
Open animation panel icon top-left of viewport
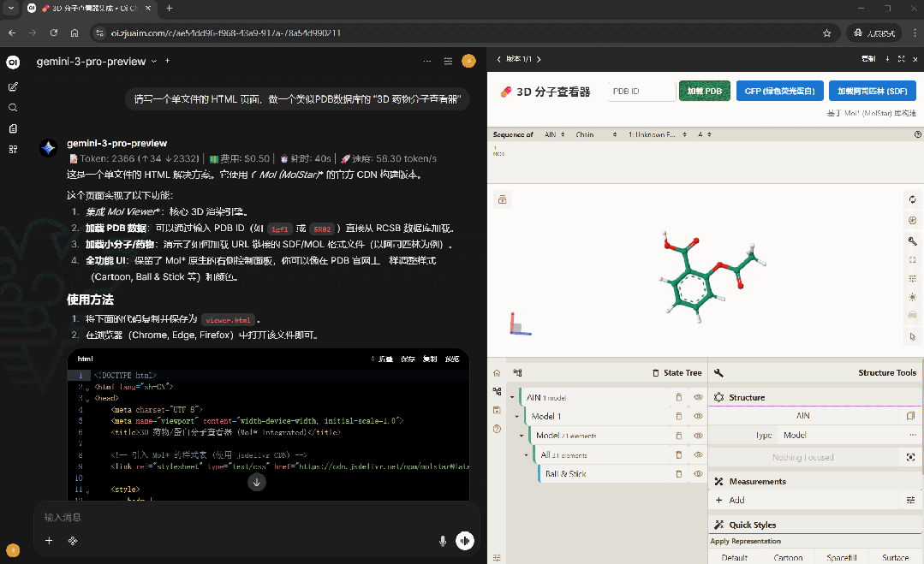502,199
